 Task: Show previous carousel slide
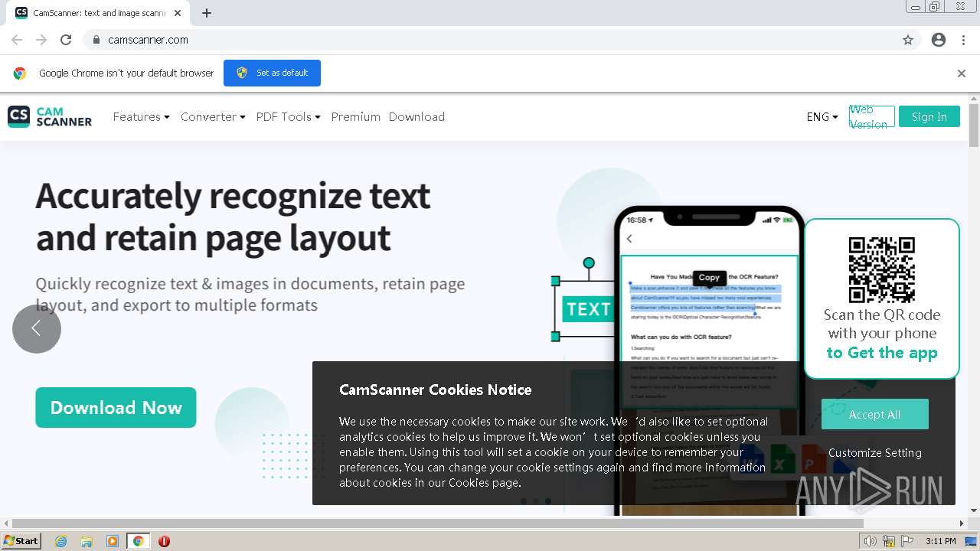(37, 329)
